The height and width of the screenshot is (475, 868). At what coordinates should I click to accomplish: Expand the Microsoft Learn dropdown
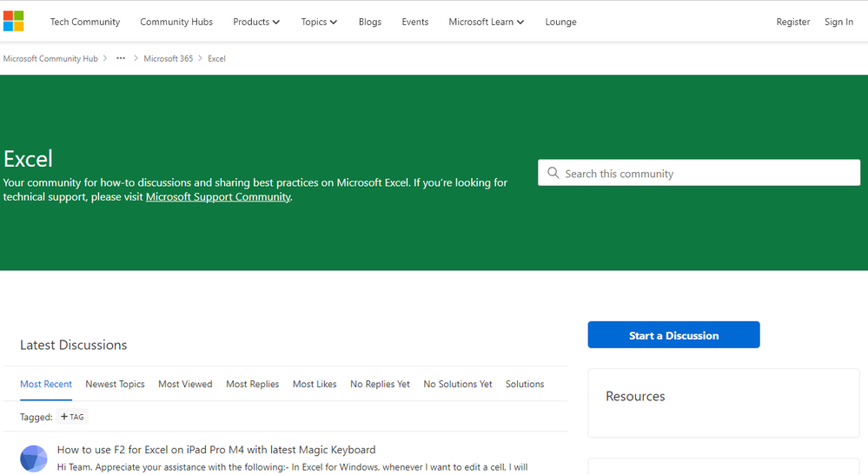click(x=486, y=22)
